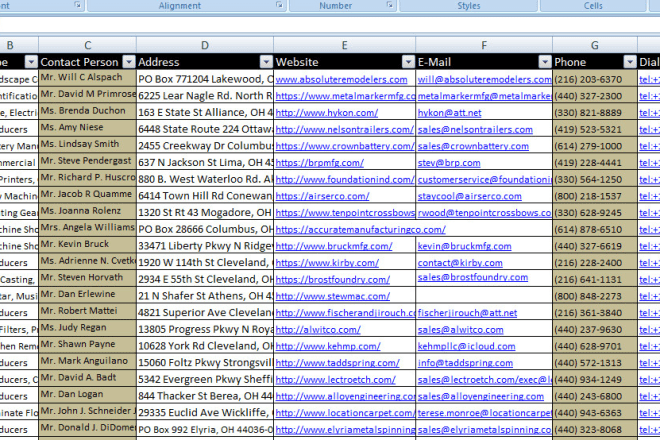The height and width of the screenshot is (440, 660).
Task: Open www.absoluteremodelers.com website link
Action: (x=341, y=80)
